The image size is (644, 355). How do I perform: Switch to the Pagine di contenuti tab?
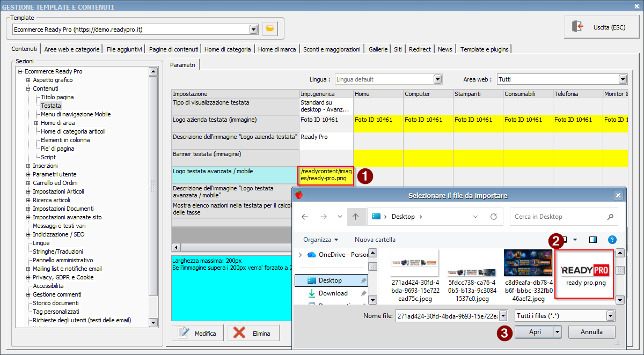173,49
